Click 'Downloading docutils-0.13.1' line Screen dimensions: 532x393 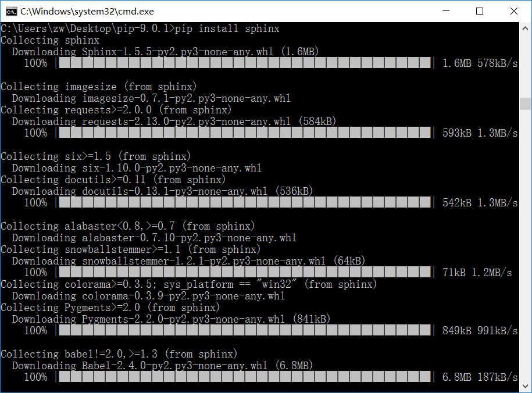[x=163, y=191]
